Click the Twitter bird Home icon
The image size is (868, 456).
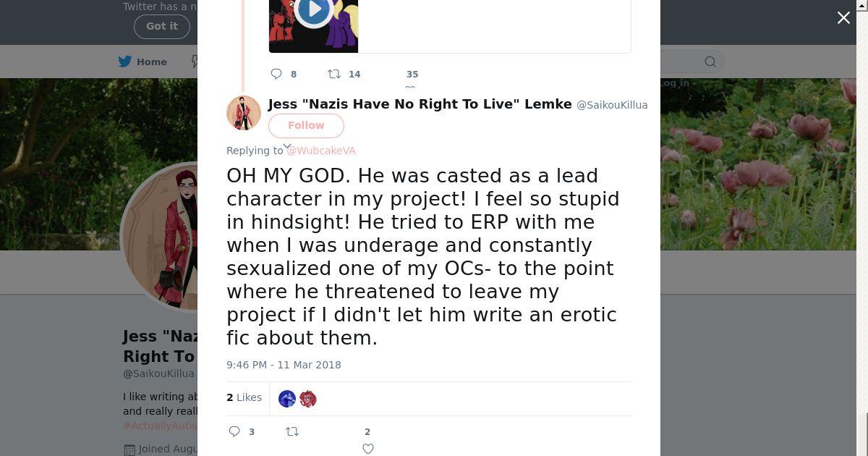coord(125,62)
